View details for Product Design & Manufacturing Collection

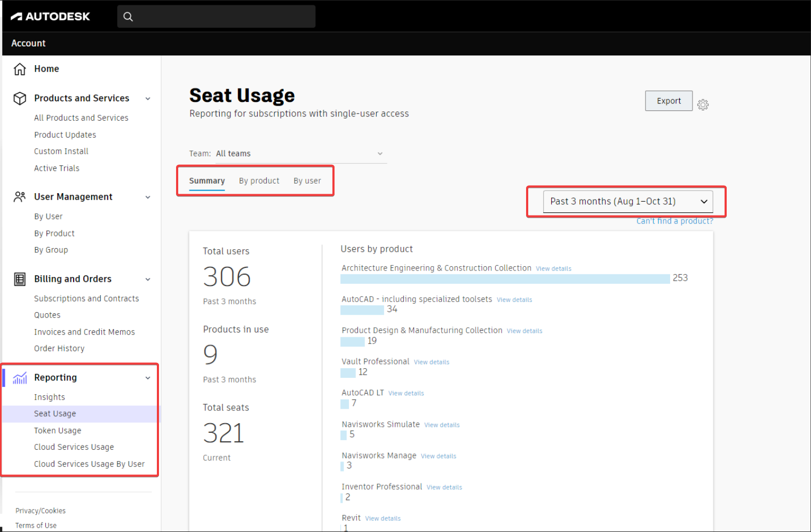coord(524,331)
